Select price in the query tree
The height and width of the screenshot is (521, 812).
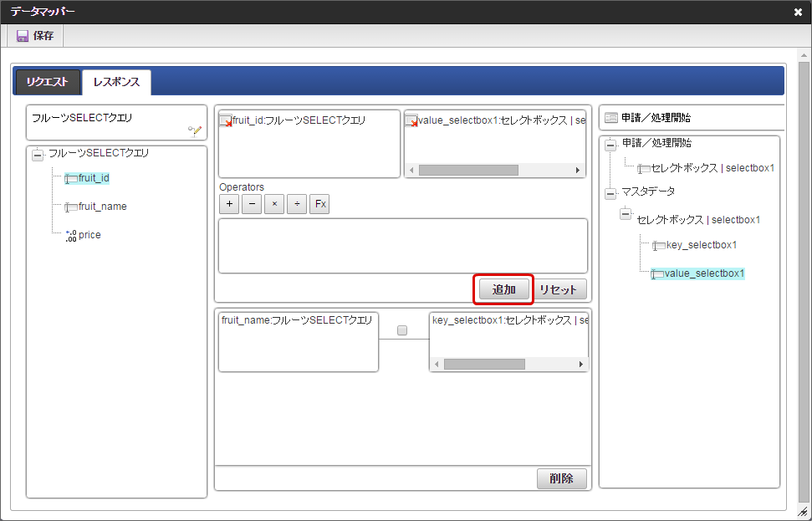pos(89,235)
